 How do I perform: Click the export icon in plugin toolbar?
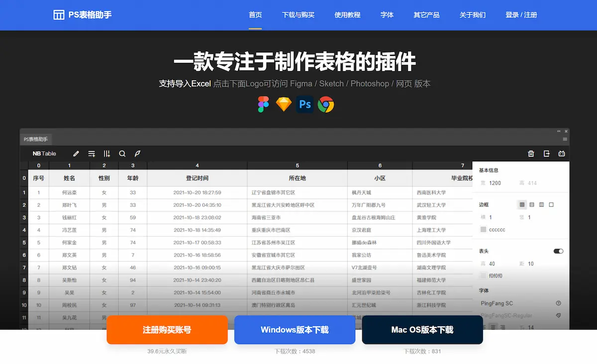point(546,154)
